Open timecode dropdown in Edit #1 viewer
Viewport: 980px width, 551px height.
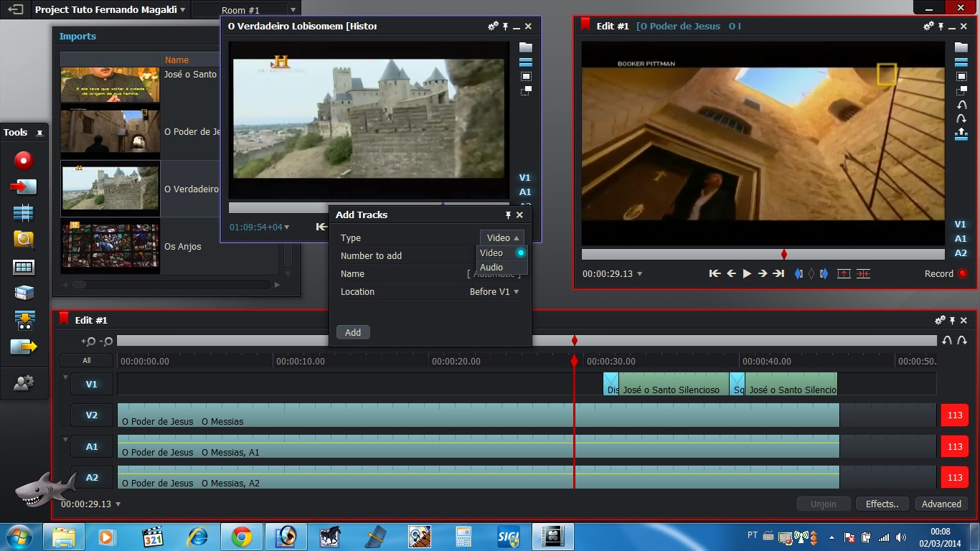(x=639, y=274)
